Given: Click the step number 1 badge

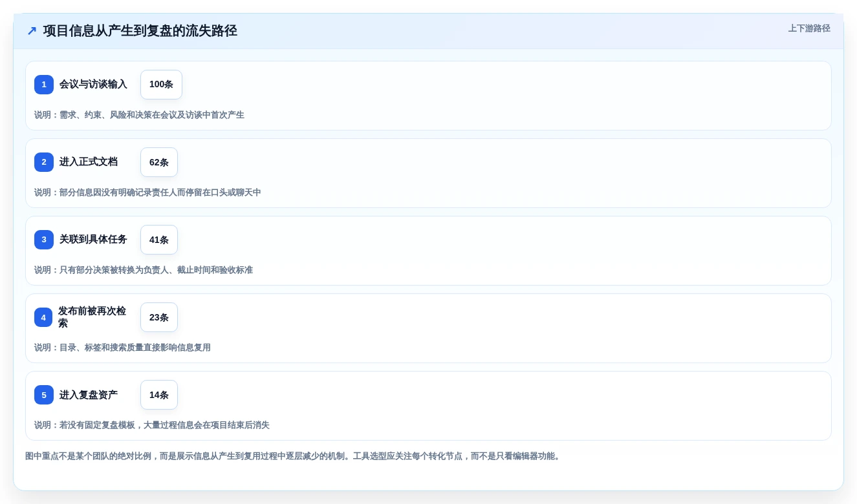Looking at the screenshot, I should pyautogui.click(x=44, y=85).
